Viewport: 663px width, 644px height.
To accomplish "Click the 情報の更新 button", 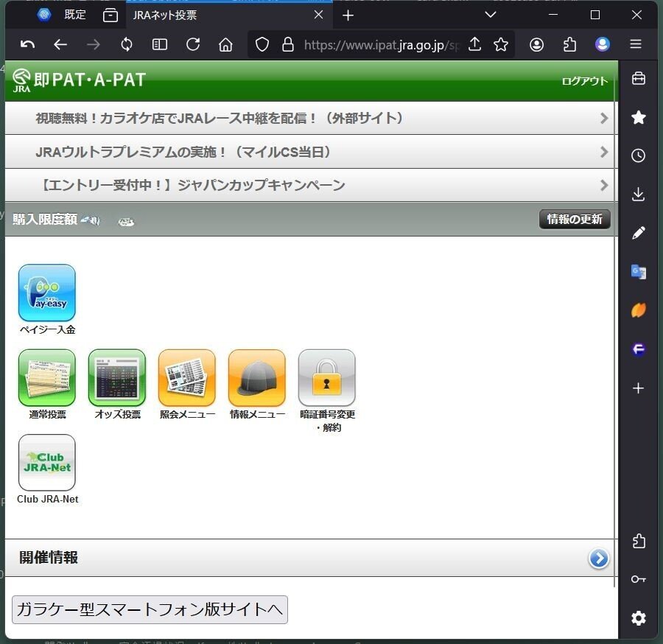I will [575, 219].
